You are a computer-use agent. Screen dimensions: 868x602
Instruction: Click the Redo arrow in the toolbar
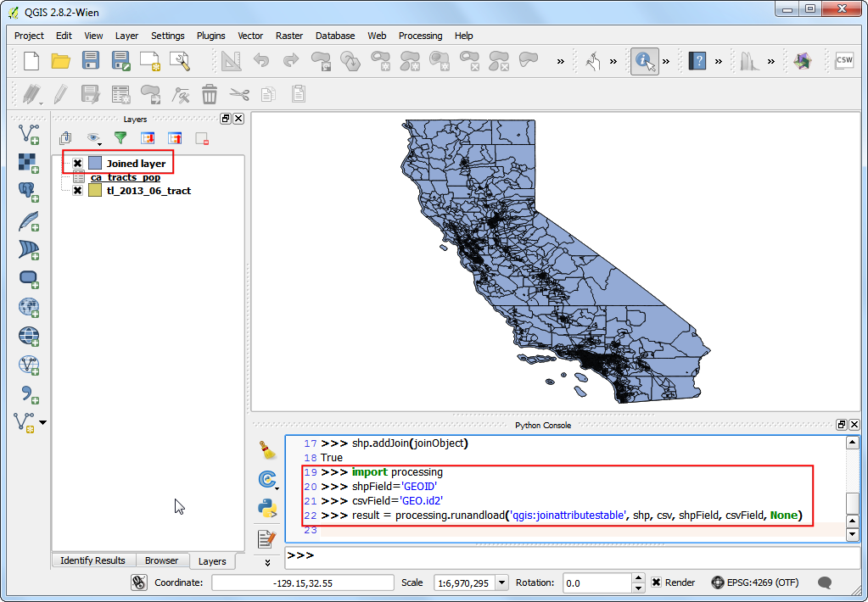(x=291, y=60)
